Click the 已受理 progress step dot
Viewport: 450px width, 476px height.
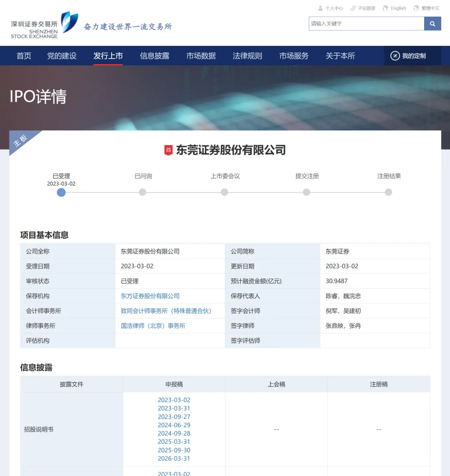pos(61,192)
